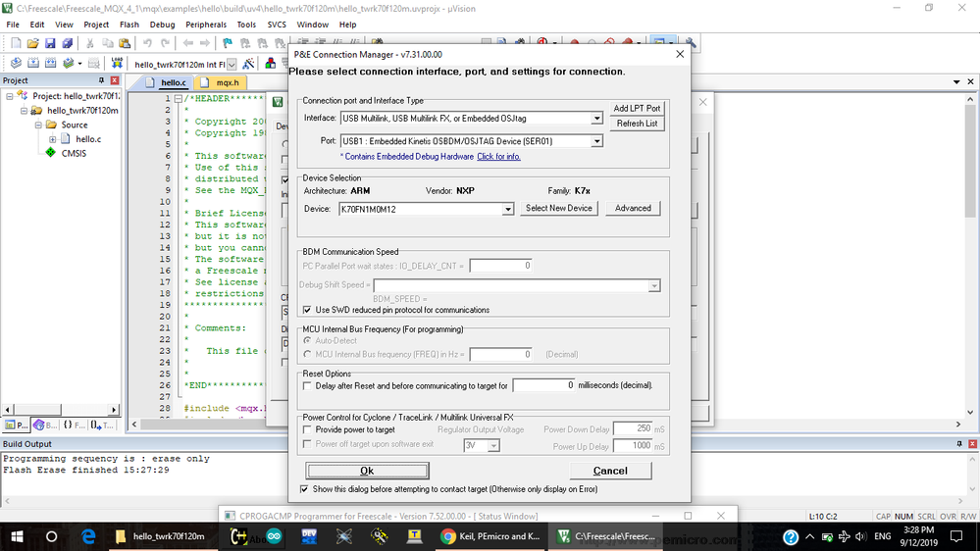Image resolution: width=980 pixels, height=551 pixels.
Task: Click the Refresh List button
Action: pos(637,124)
